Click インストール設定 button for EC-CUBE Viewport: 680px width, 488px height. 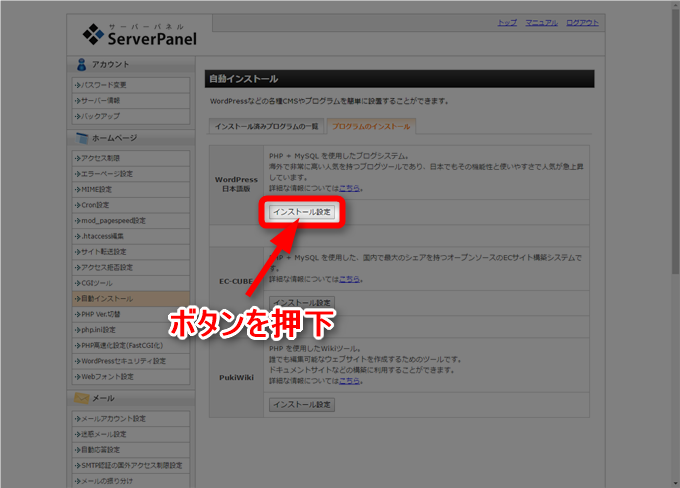(302, 302)
